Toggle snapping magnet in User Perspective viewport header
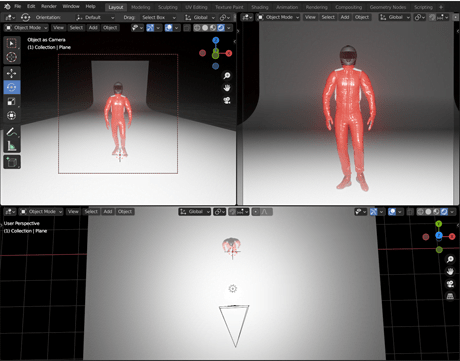The height and width of the screenshot is (361, 460). 232,212
